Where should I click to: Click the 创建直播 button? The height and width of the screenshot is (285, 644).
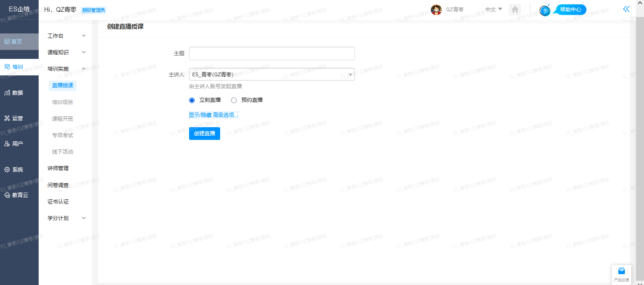(x=205, y=133)
